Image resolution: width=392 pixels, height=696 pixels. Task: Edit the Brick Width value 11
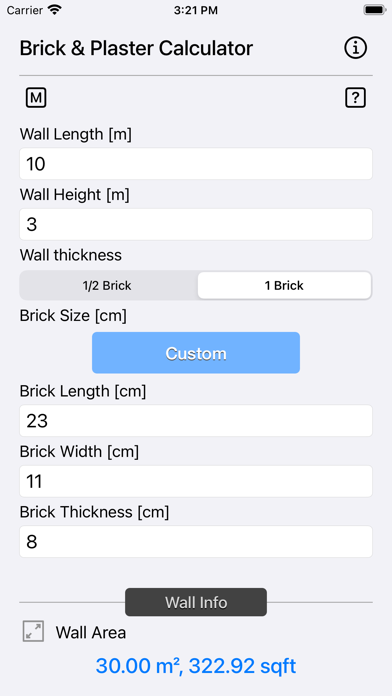click(x=196, y=481)
